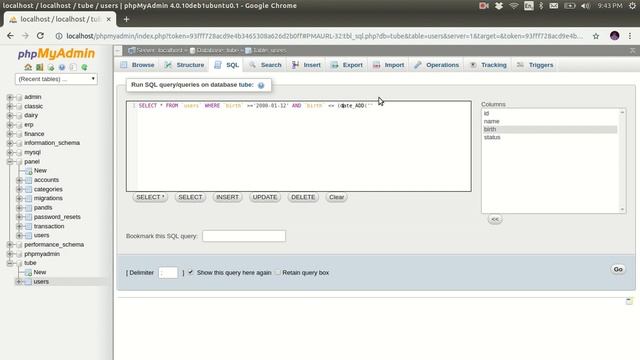Open the Wi-Fi network indicator
The image size is (640, 360).
coord(514,6)
